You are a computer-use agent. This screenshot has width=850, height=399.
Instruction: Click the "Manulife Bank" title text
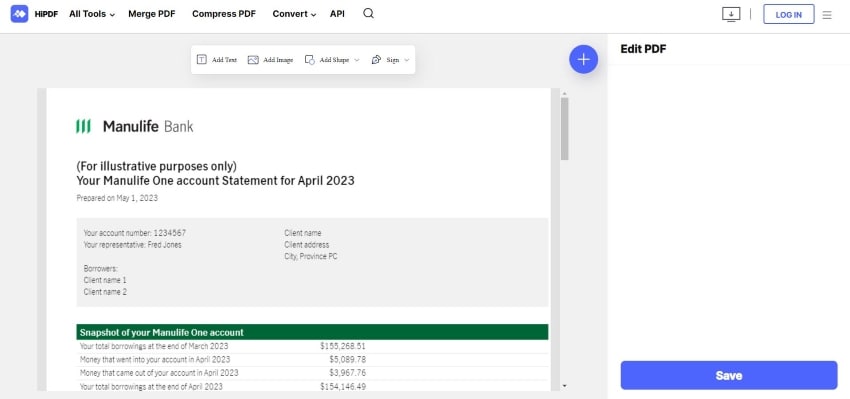click(148, 127)
